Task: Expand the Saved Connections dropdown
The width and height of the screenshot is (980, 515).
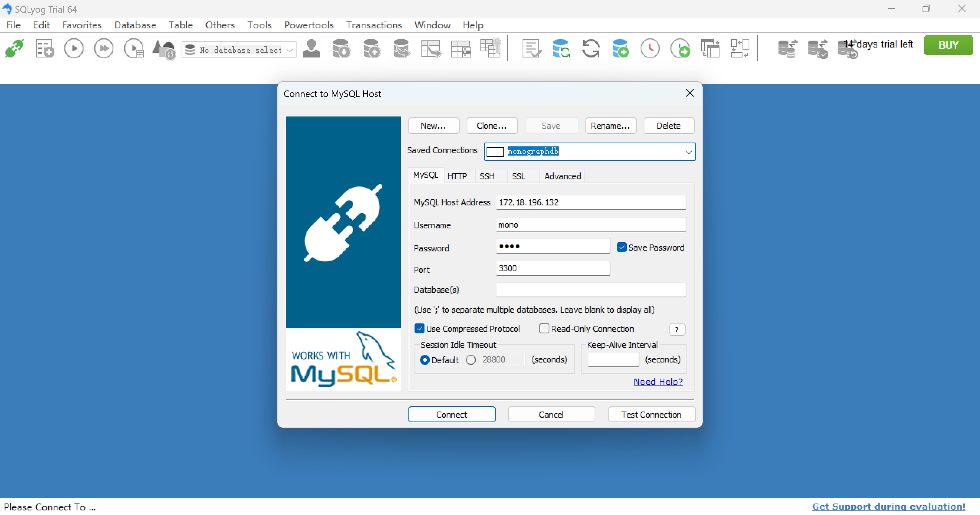Action: click(688, 152)
